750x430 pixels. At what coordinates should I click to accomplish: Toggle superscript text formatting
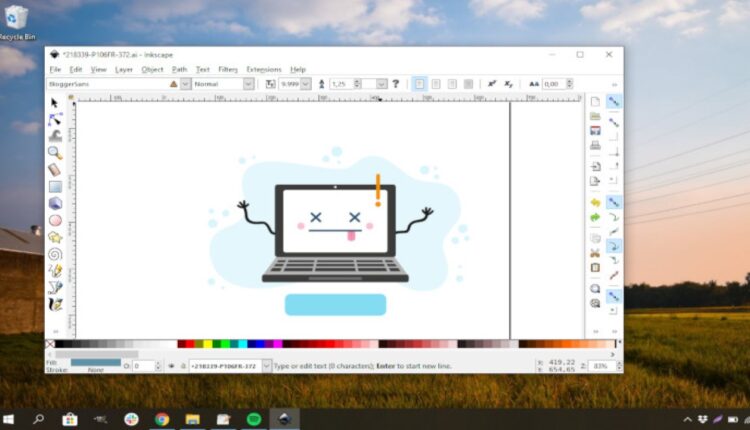tap(492, 84)
